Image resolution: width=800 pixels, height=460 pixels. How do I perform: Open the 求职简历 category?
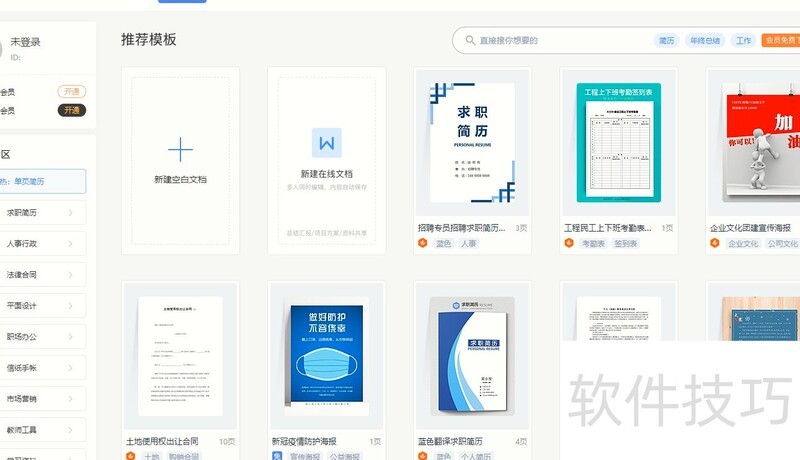[x=43, y=213]
